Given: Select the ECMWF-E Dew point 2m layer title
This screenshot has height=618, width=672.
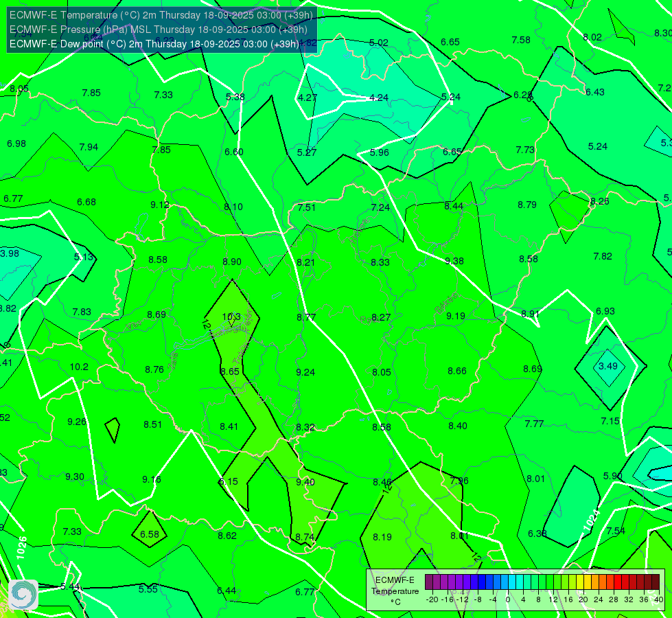Looking at the screenshot, I should pyautogui.click(x=154, y=44).
